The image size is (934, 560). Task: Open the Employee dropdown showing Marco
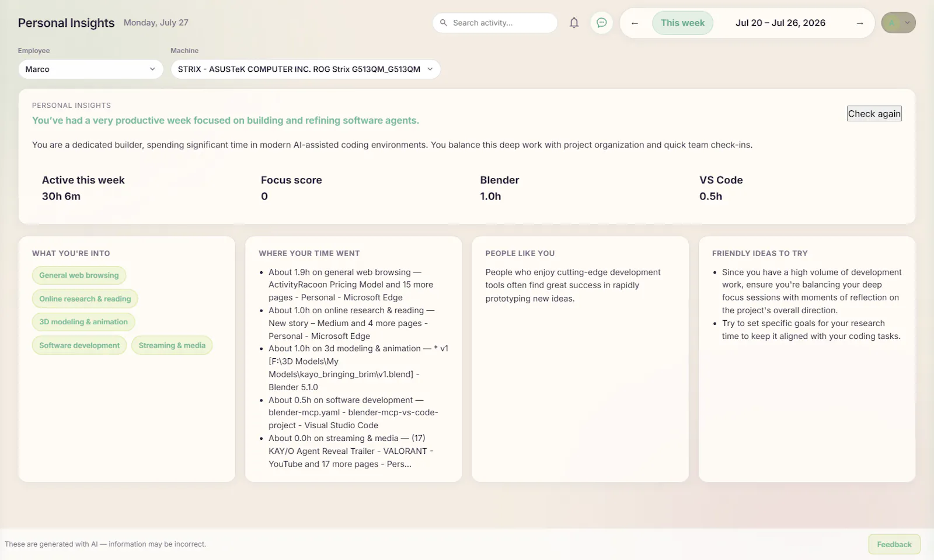(x=90, y=69)
